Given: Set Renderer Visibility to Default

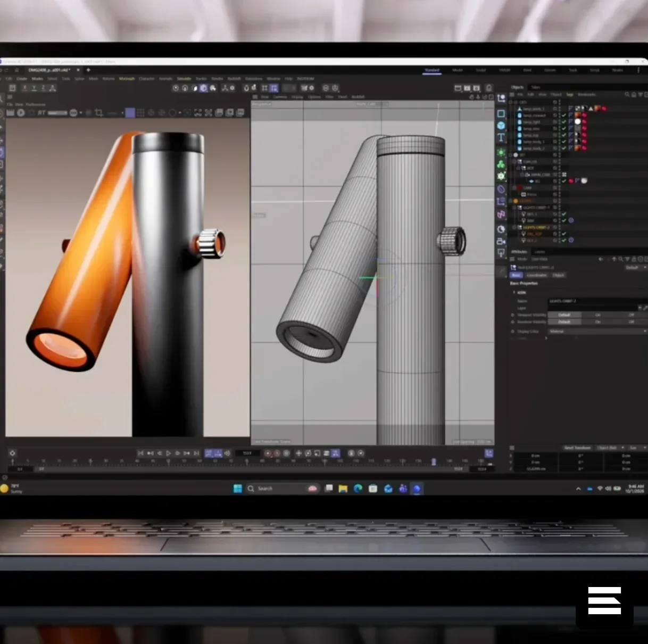Looking at the screenshot, I should [564, 322].
